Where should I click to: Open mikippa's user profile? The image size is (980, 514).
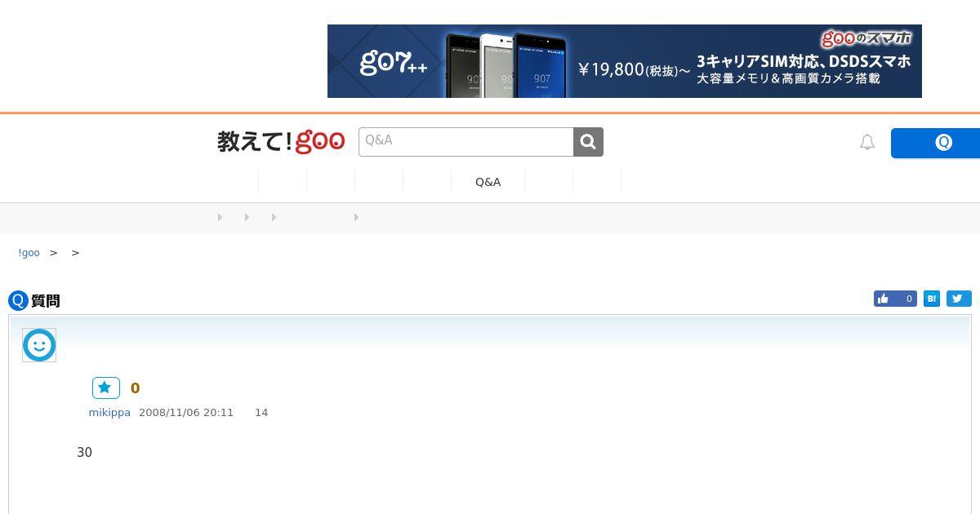[109, 413]
